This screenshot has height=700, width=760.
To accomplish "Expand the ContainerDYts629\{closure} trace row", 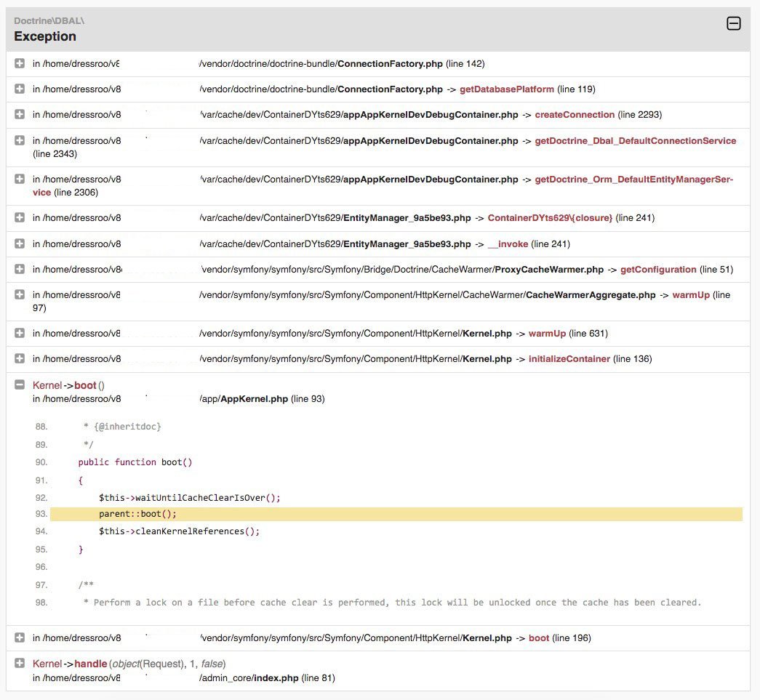I will (20, 218).
